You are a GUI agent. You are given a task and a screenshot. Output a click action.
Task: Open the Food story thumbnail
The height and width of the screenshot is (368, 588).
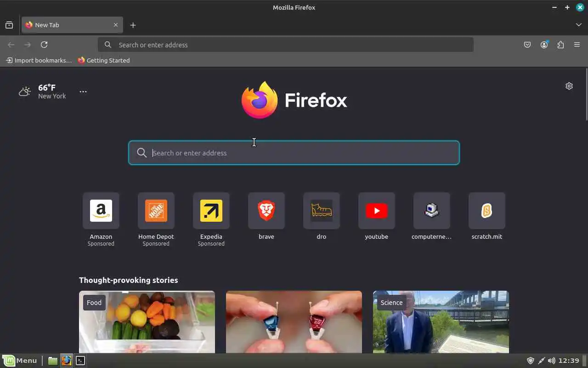(x=147, y=322)
